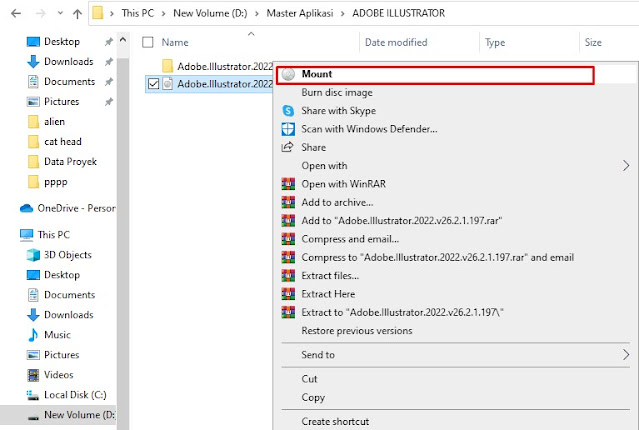Open Documents under This PC
639x430 pixels.
tap(69, 295)
